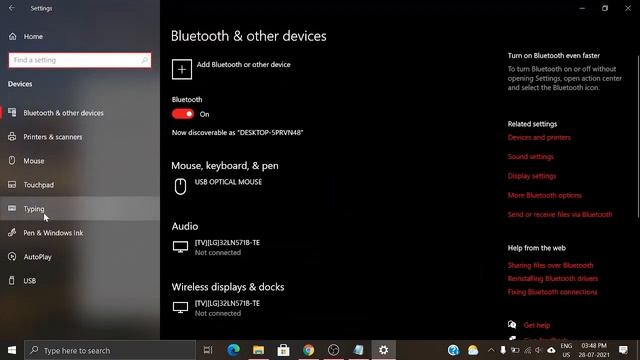Open Devices and printers link
The width and height of the screenshot is (640, 360).
pos(539,138)
